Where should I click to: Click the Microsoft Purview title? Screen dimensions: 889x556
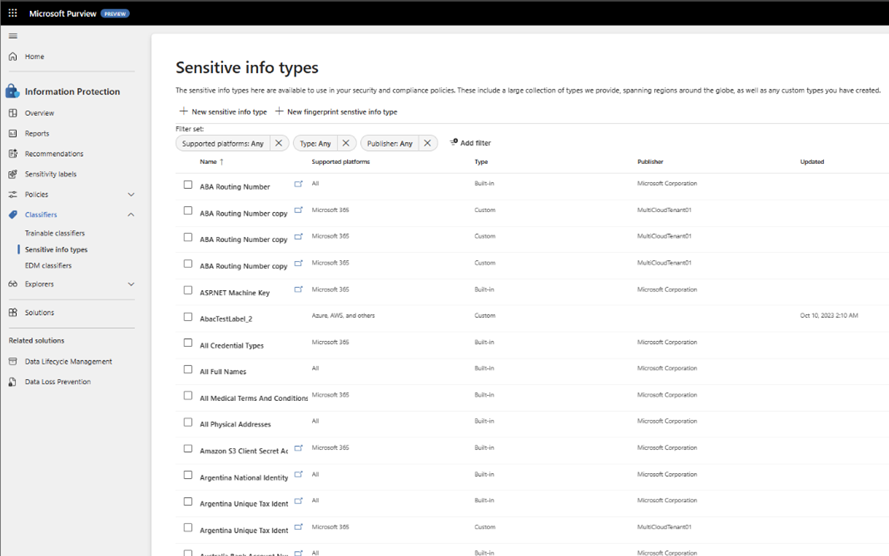62,14
